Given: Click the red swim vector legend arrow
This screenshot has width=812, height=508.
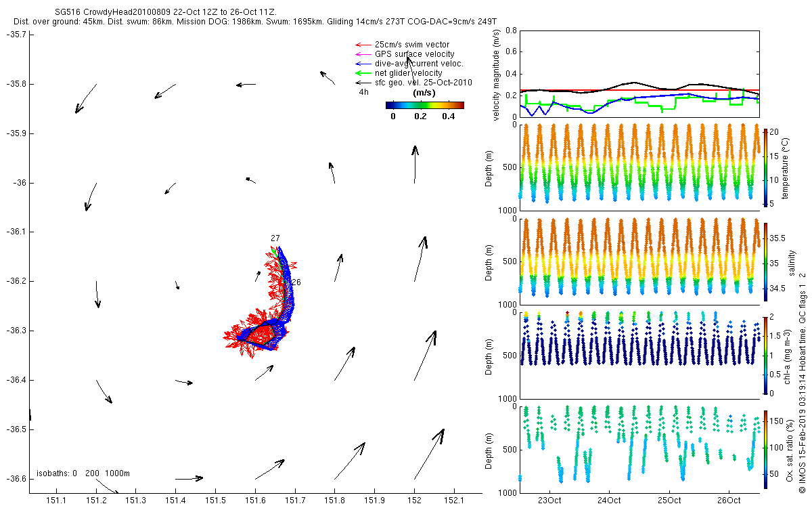Looking at the screenshot, I should pos(363,45).
